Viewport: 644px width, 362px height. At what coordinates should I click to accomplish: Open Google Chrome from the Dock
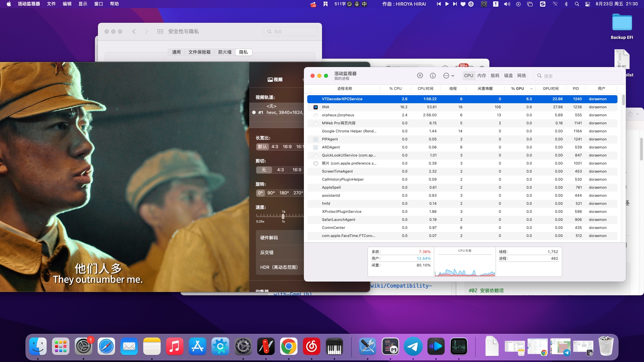[289, 347]
